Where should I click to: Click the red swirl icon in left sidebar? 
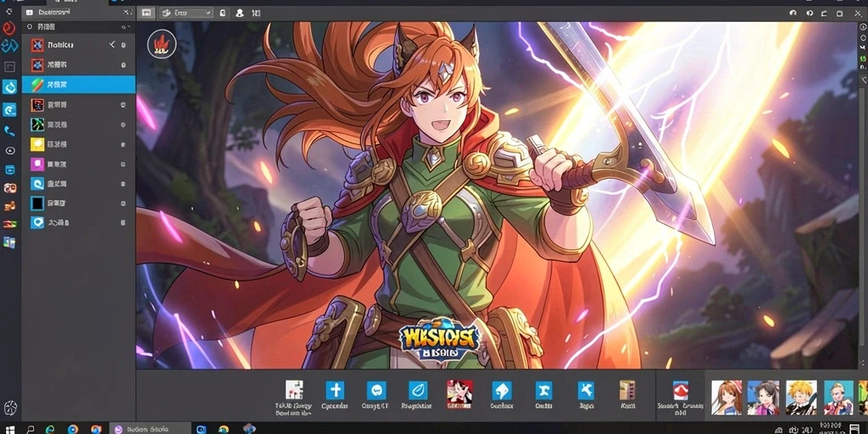(x=8, y=28)
